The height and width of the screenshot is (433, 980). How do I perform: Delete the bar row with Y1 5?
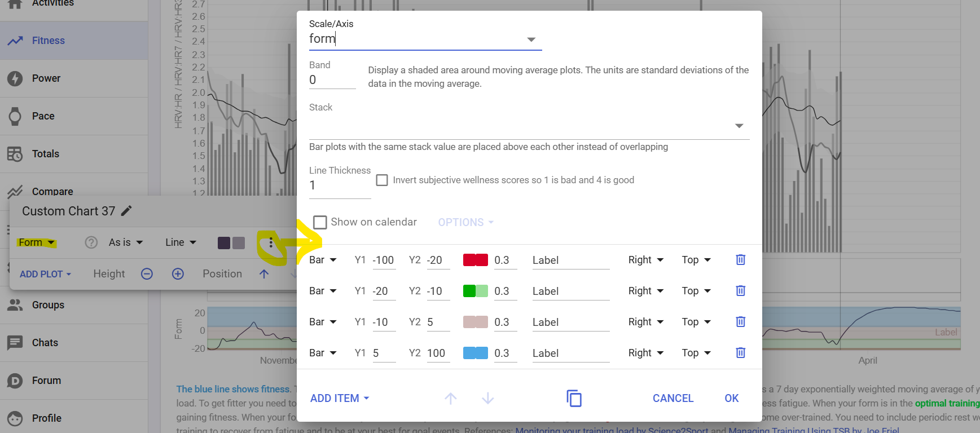[x=740, y=353]
